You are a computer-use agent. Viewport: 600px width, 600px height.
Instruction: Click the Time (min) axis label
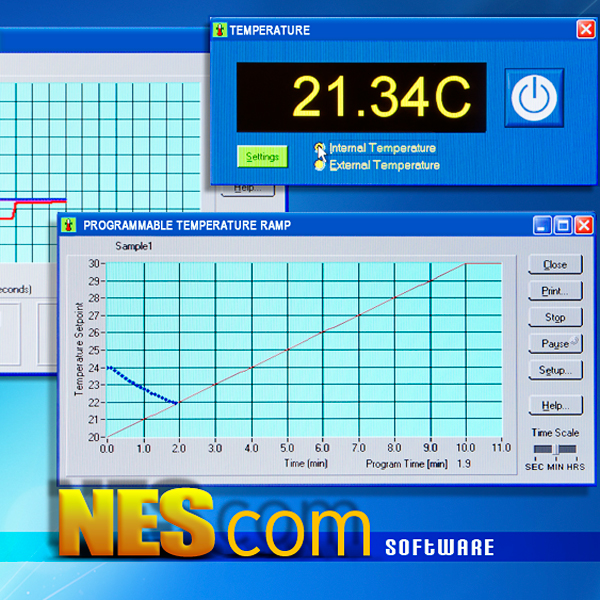[x=306, y=463]
